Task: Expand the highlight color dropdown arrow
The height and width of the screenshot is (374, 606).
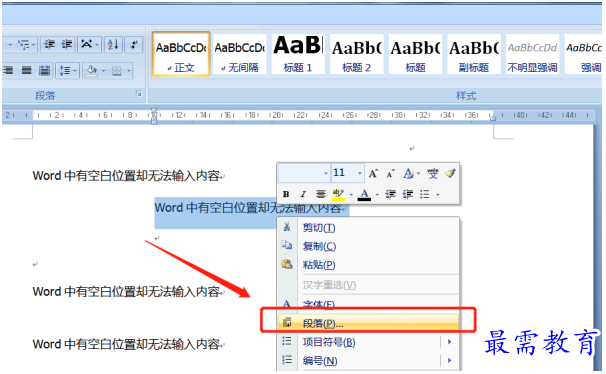Action: point(351,194)
